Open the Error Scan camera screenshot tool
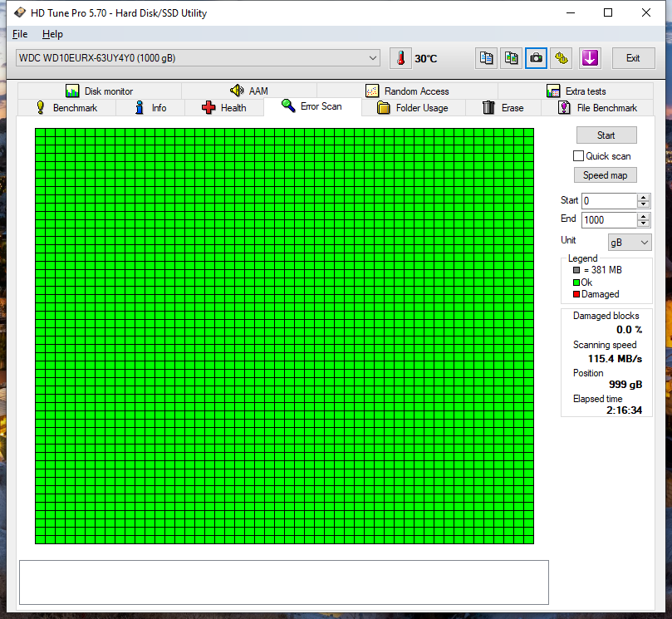 click(536, 58)
